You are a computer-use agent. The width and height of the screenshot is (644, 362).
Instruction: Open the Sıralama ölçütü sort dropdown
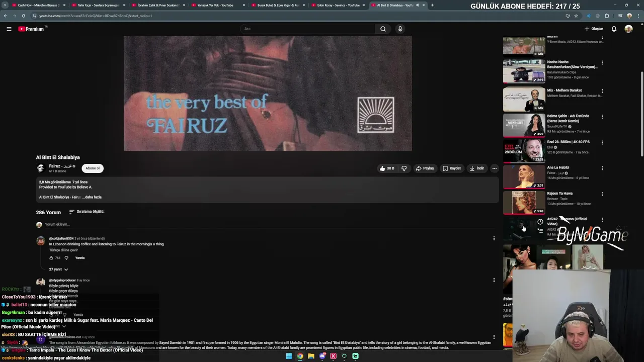pyautogui.click(x=87, y=212)
